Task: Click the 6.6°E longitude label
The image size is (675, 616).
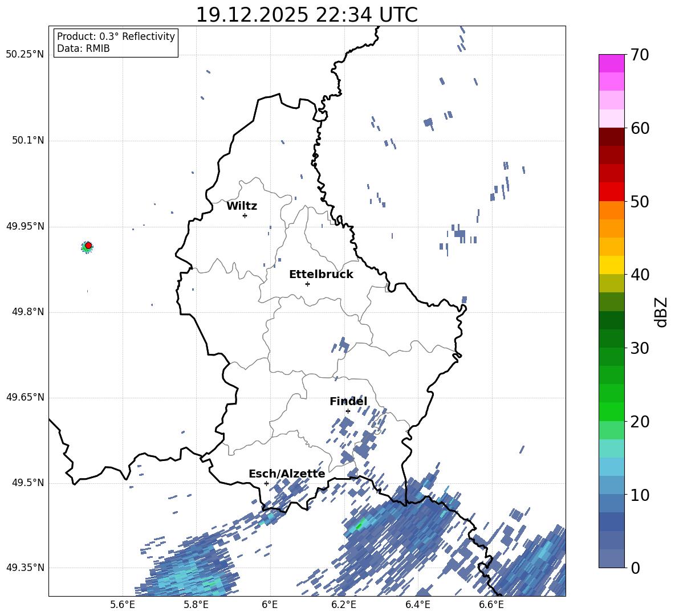Action: point(491,605)
